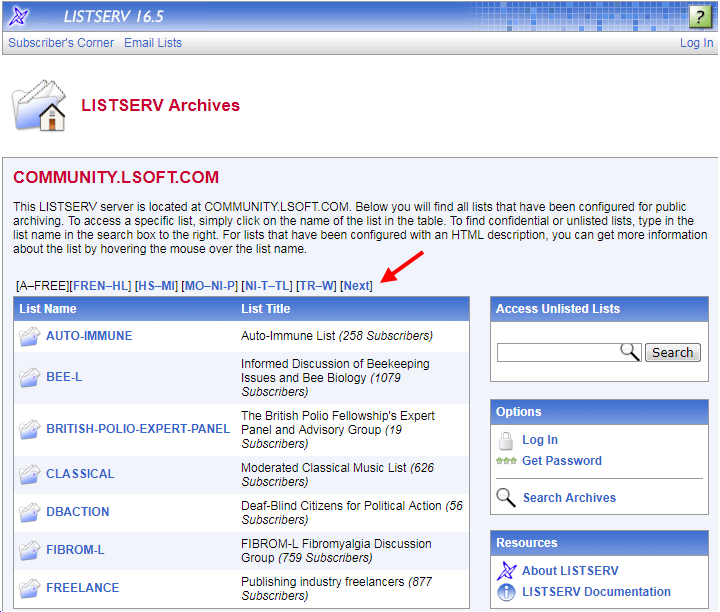
Task: Click the magnifier icon inside search box
Action: point(630,353)
